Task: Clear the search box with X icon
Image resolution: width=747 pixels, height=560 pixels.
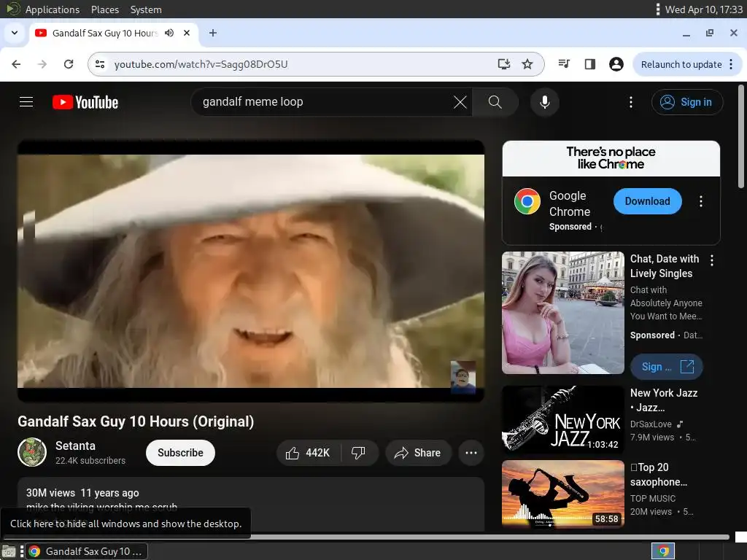Action: (460, 102)
